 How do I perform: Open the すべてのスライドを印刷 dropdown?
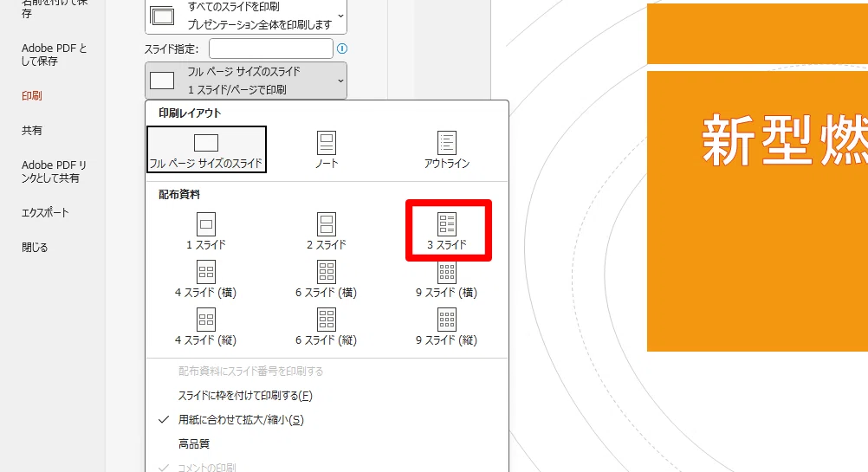(246, 16)
